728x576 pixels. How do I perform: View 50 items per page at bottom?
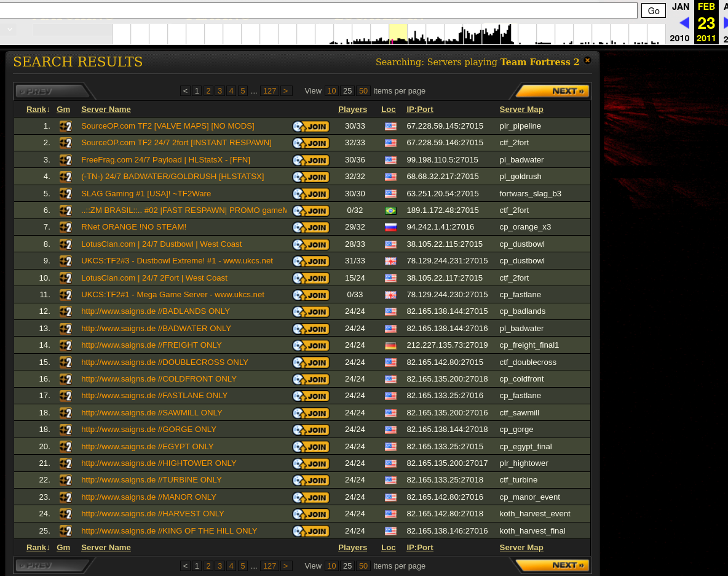point(363,566)
